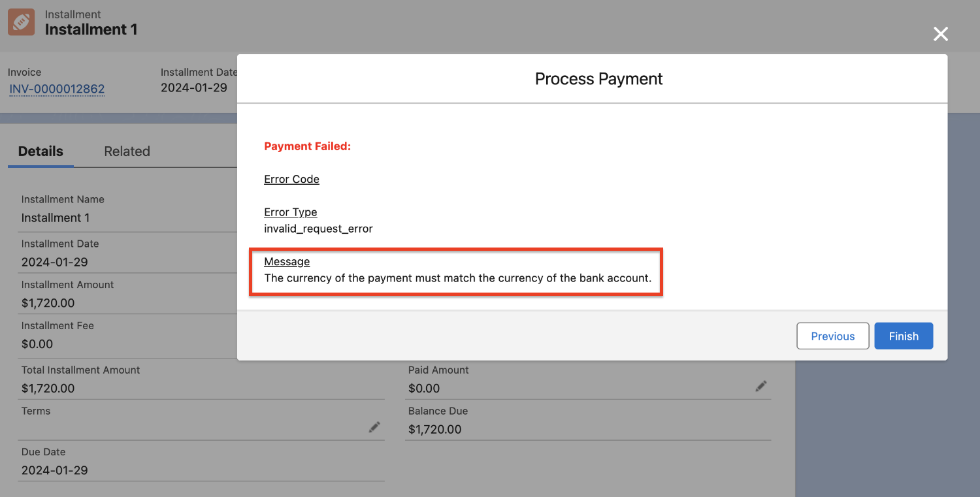
Task: Click the currency mismatch error message
Action: pyautogui.click(x=457, y=278)
